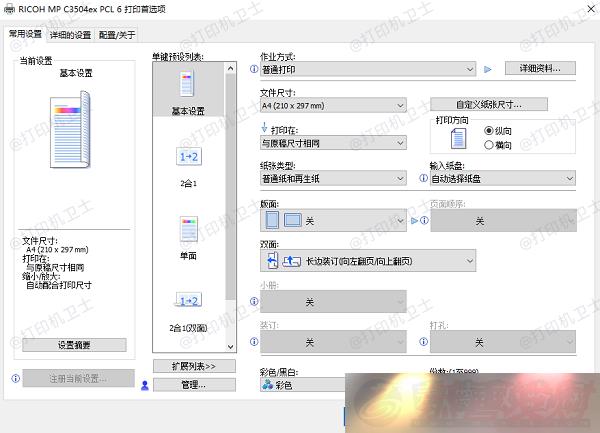This screenshot has width=600, height=433.
Task: Click preset list scrollbar up arrow
Action: click(x=230, y=68)
